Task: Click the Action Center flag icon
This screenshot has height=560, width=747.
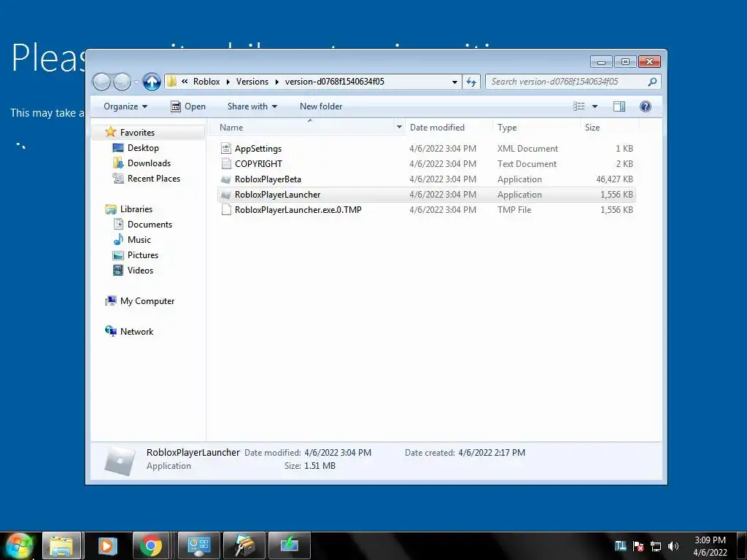Action: pos(638,546)
